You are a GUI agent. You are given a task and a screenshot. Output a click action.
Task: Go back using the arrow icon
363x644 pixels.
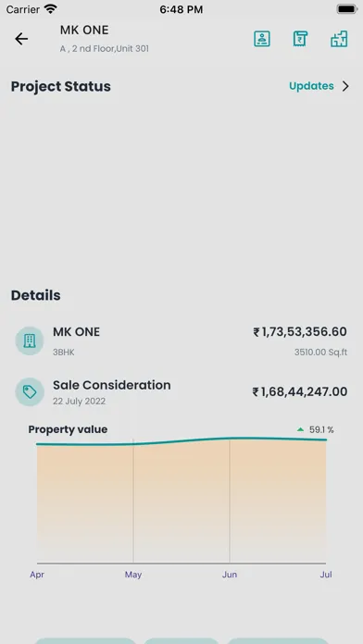[x=21, y=39]
